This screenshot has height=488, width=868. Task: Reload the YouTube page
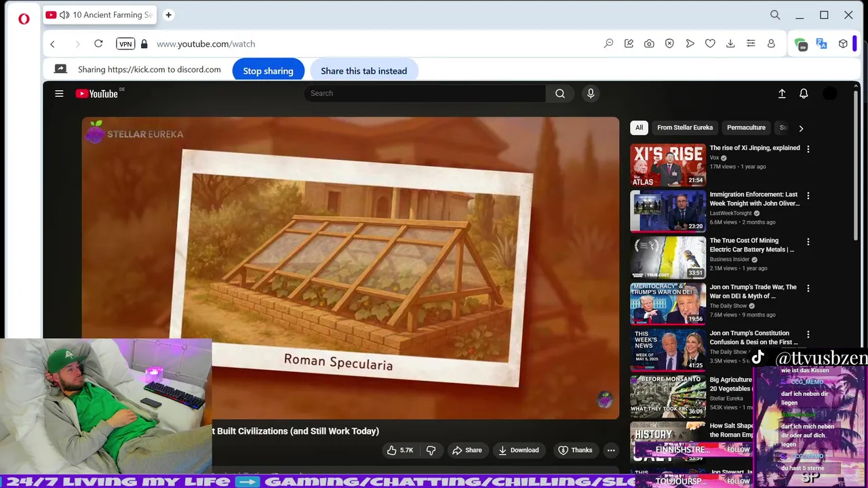pyautogui.click(x=98, y=43)
